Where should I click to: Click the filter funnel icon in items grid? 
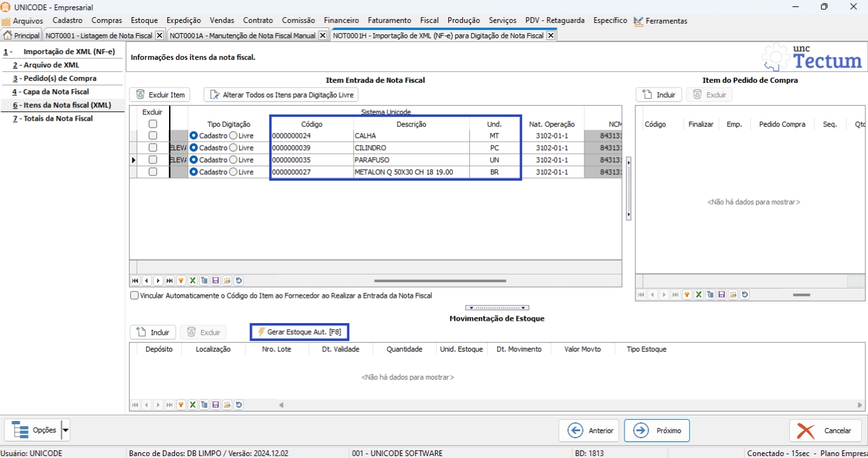pos(181,281)
